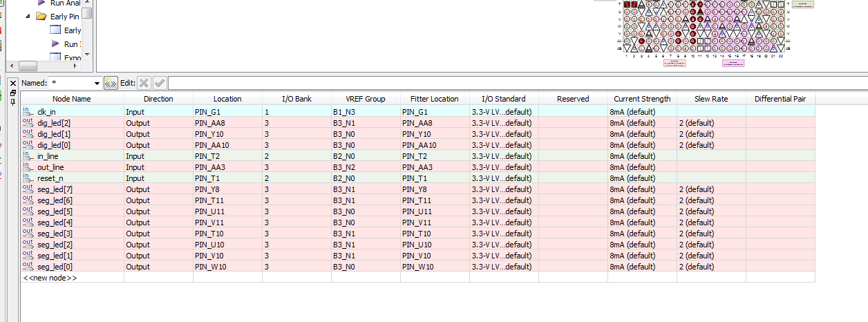This screenshot has height=322, width=868.
Task: Click the disabled cancel X edit button
Action: (144, 83)
